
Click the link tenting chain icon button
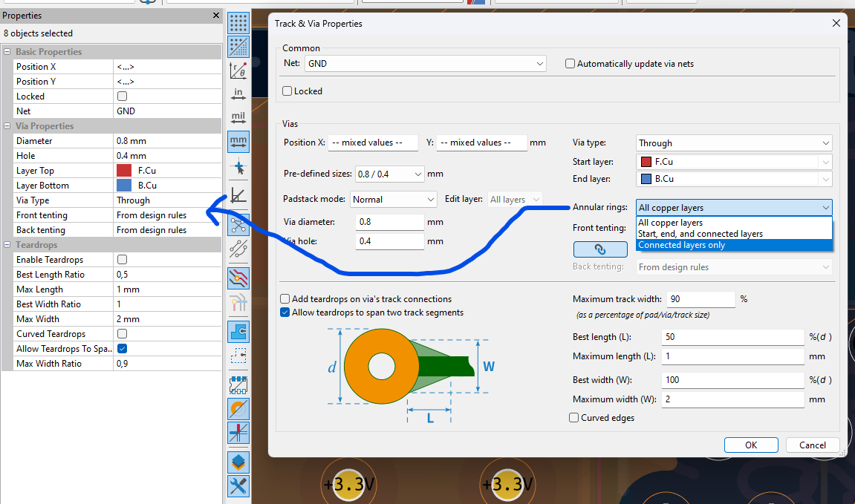[599, 249]
